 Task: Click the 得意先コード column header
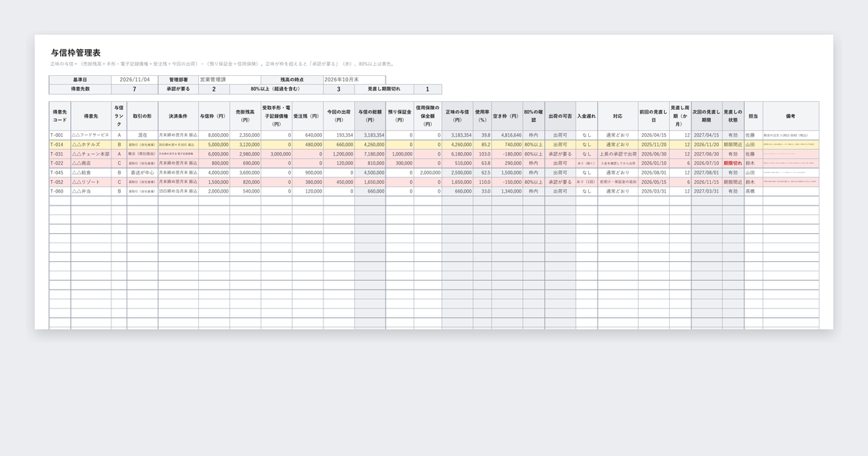[60, 116]
